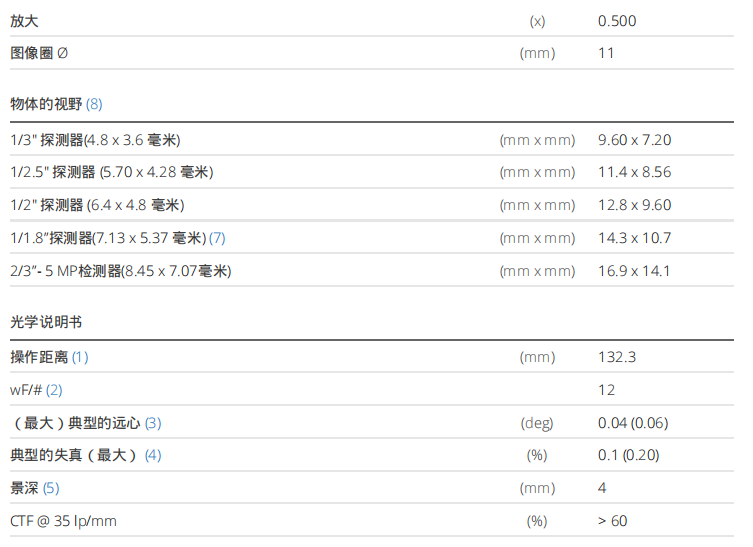
Task: Open footnote (5) next to 景深
Action: pos(51,488)
